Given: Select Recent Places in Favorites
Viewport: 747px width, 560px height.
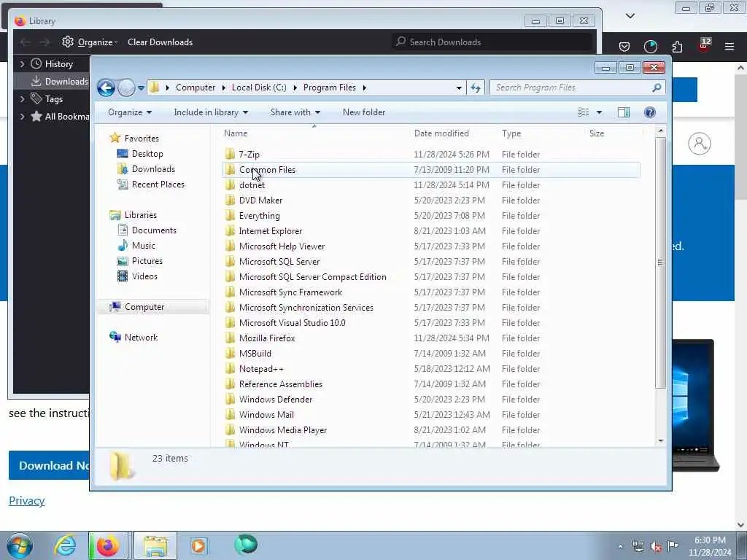Looking at the screenshot, I should pos(158,184).
